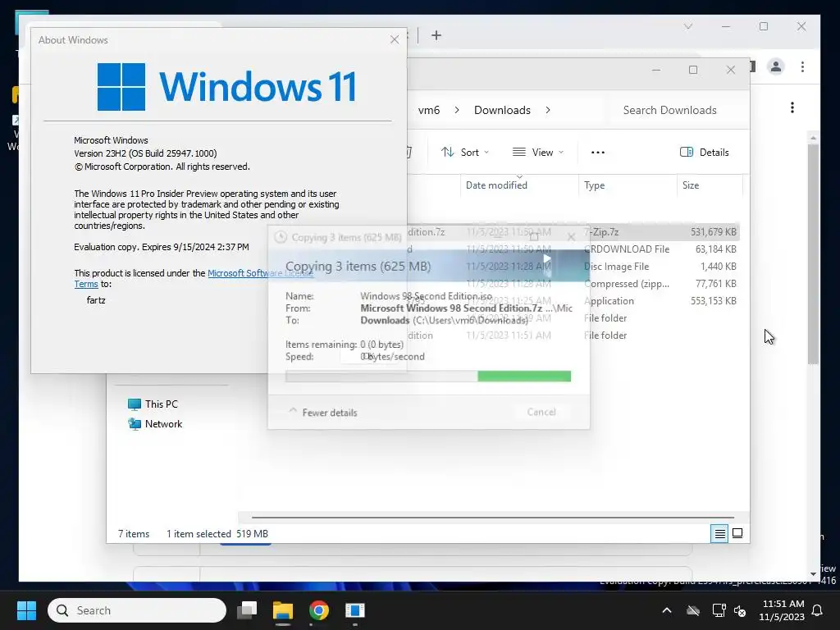The height and width of the screenshot is (630, 840).
Task: Collapse copy dialog with Fewer details
Action: pyautogui.click(x=323, y=412)
